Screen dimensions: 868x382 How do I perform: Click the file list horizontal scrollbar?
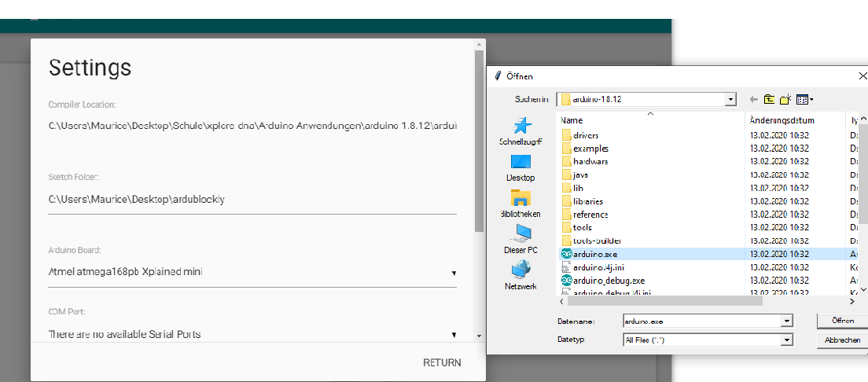tap(664, 301)
